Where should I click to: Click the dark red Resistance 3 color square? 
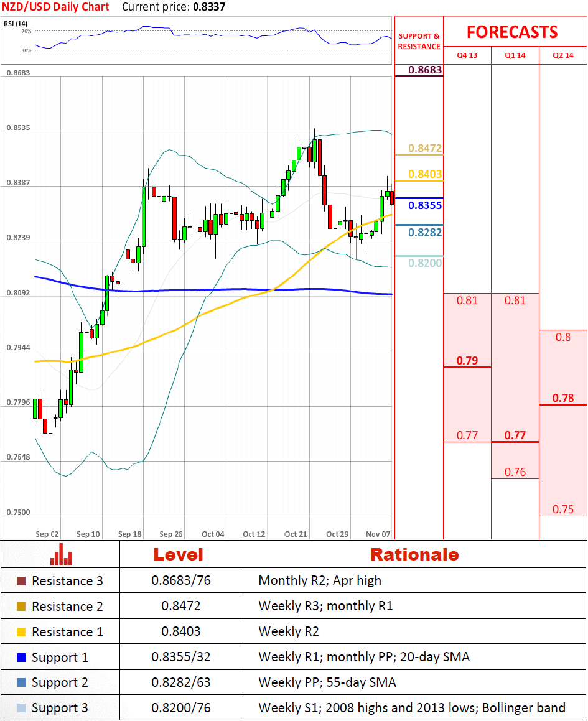coord(21,581)
